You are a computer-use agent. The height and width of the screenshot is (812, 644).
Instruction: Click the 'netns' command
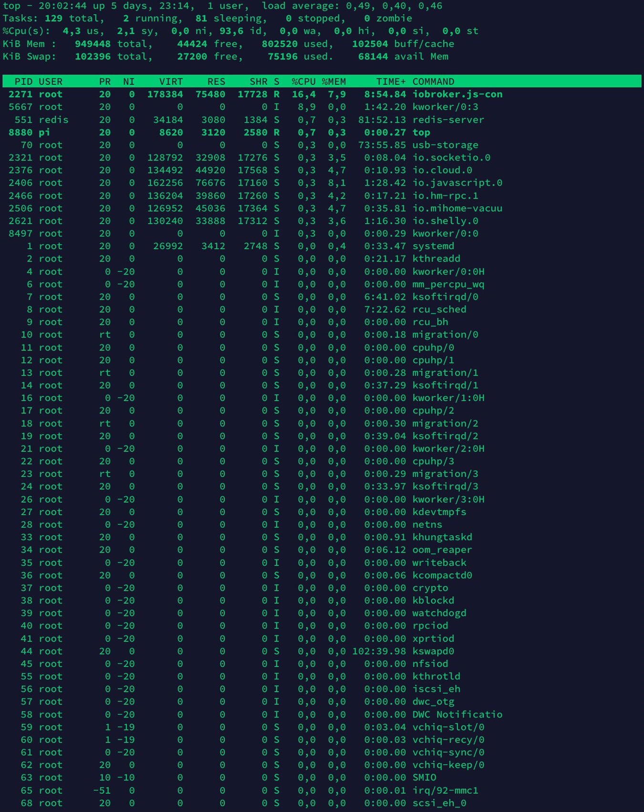(427, 524)
